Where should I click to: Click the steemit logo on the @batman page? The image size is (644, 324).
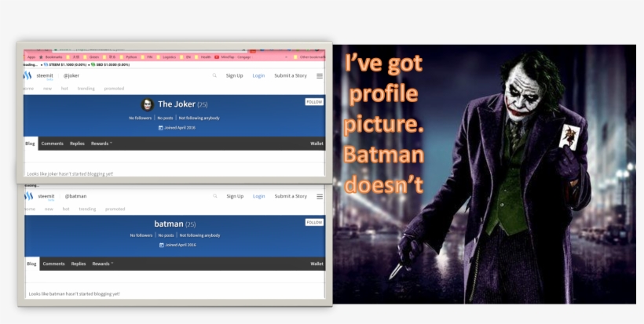pos(29,196)
